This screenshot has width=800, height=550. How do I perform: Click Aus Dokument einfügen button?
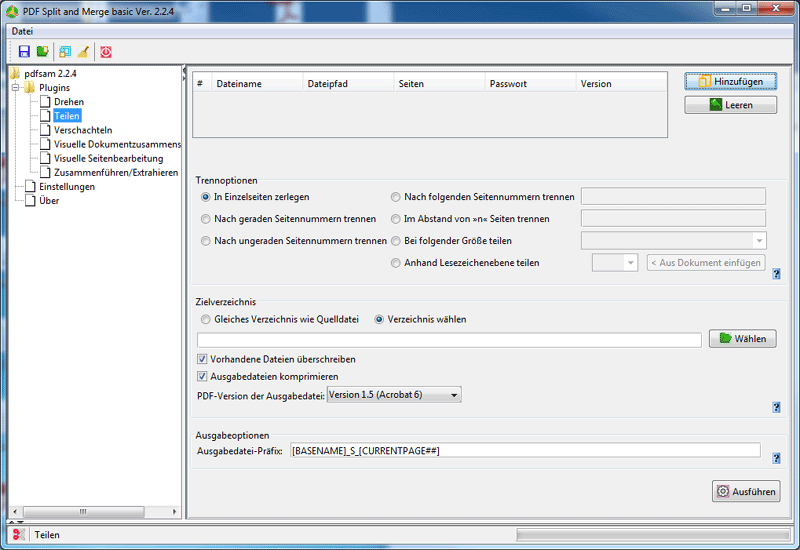coord(706,263)
